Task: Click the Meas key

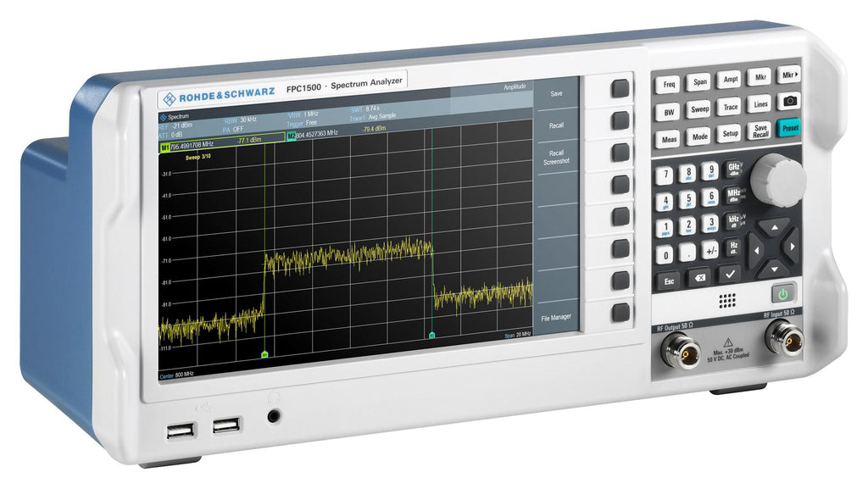Action: [669, 139]
